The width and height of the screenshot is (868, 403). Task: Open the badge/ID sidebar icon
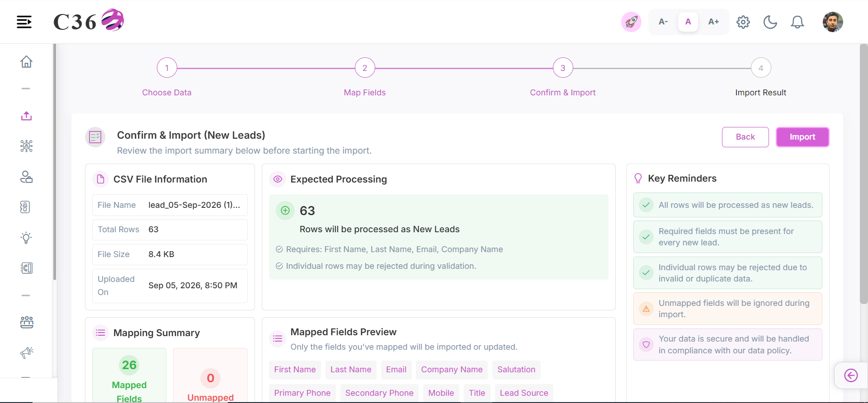(x=25, y=207)
